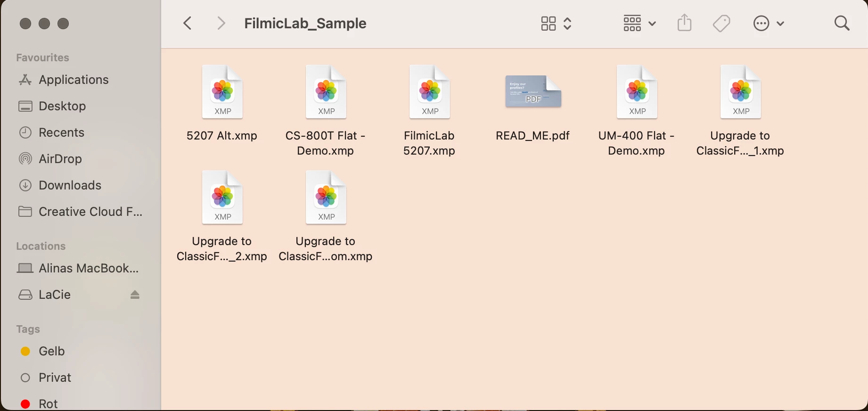Click the 5207 Alt.xmp filename label
This screenshot has height=411, width=868.
point(222,136)
